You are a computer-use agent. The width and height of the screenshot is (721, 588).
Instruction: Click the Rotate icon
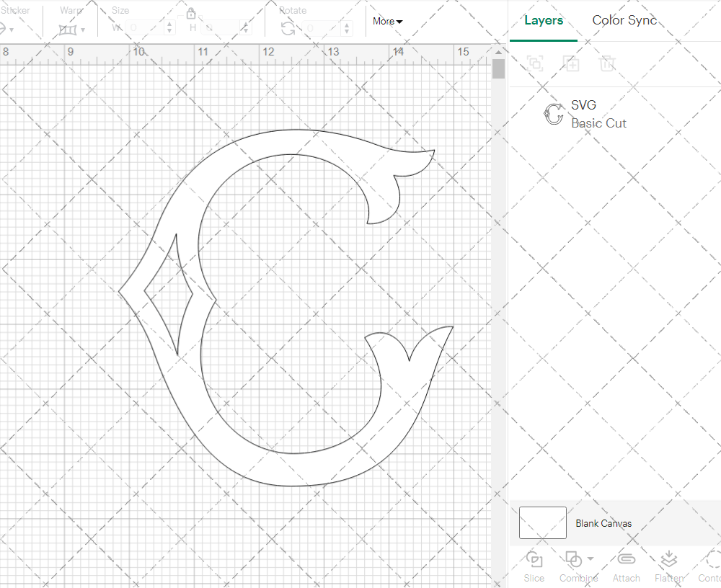[x=288, y=29]
